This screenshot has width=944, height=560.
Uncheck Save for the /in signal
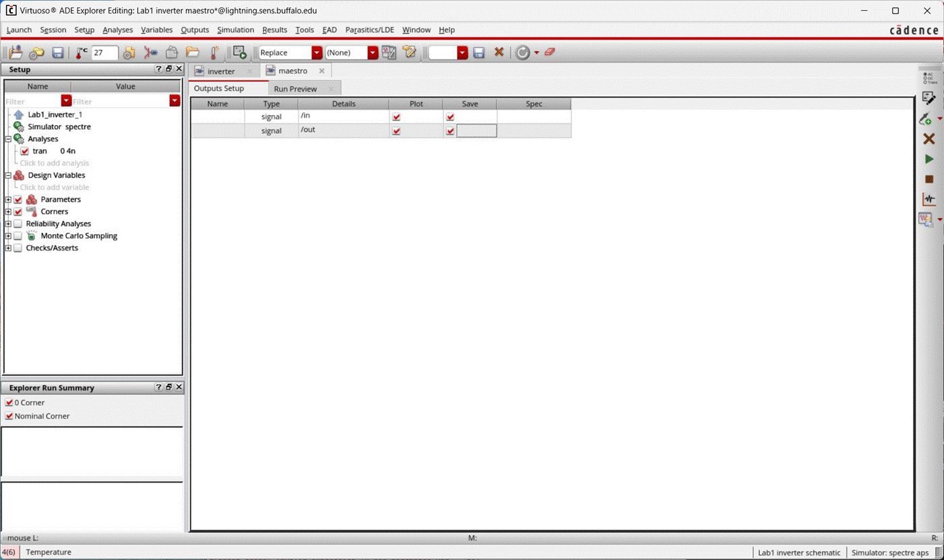point(449,116)
